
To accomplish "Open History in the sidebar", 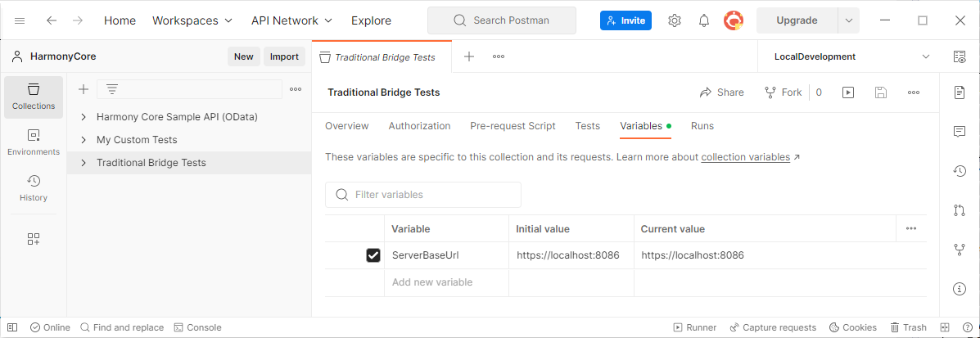I will [x=33, y=189].
